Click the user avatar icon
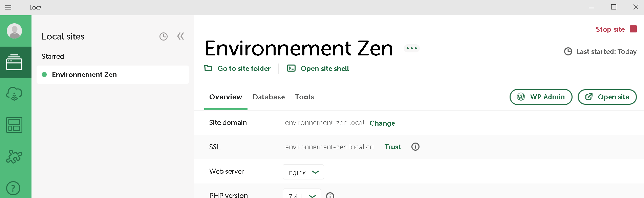 point(14,31)
